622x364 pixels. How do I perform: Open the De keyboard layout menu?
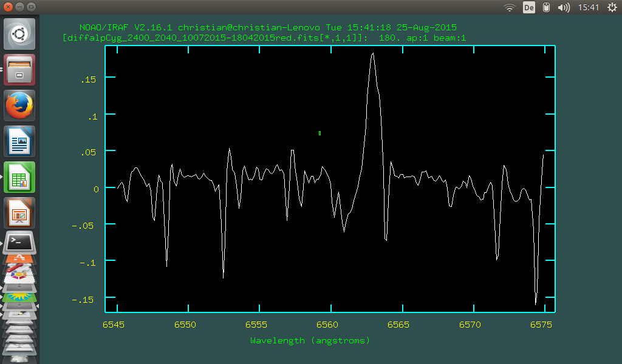click(x=528, y=7)
